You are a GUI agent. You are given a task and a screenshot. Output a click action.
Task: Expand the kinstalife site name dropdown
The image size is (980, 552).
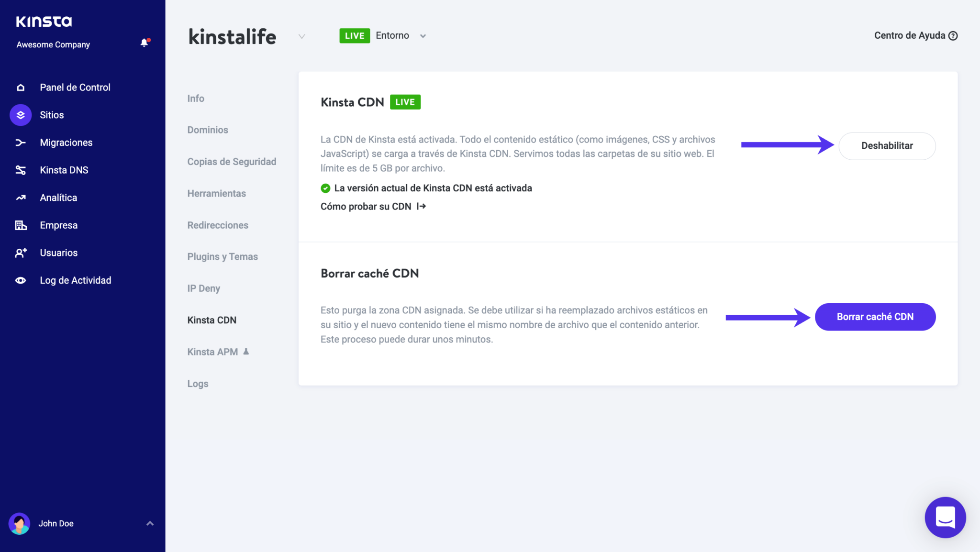302,36
